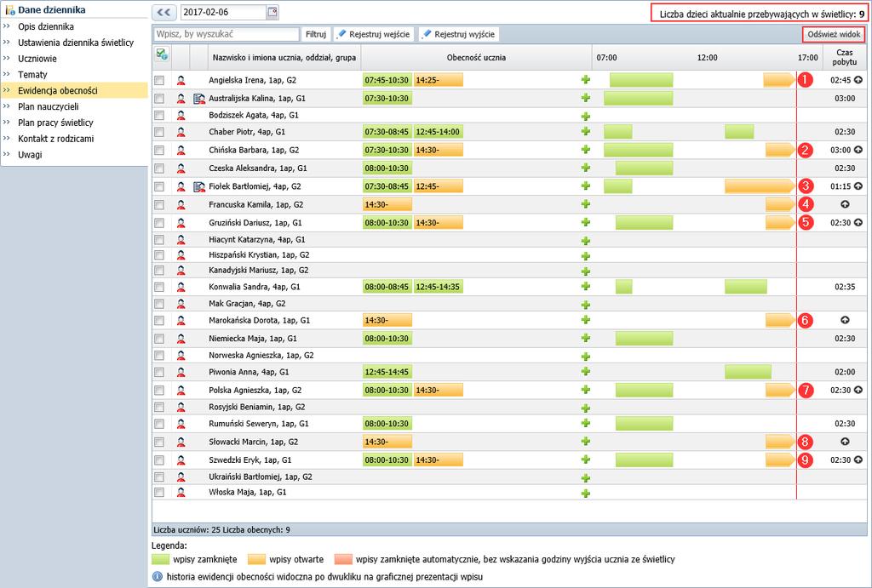Go to Kontakt z rodzicami
872x588 pixels.
coord(55,139)
